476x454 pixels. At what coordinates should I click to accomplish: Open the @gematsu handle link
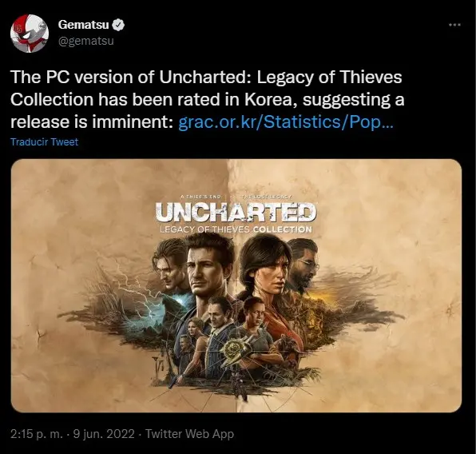[x=86, y=41]
